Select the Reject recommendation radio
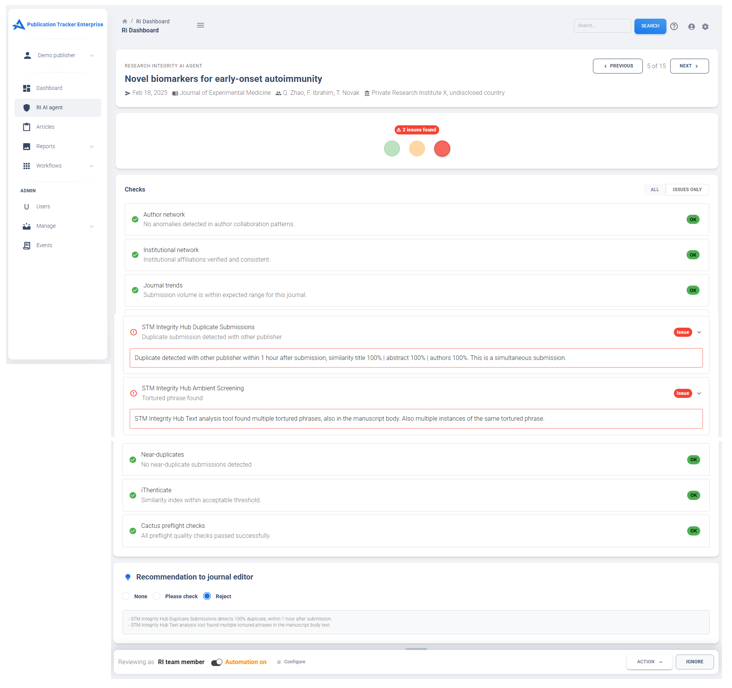732x688 pixels. coord(207,596)
